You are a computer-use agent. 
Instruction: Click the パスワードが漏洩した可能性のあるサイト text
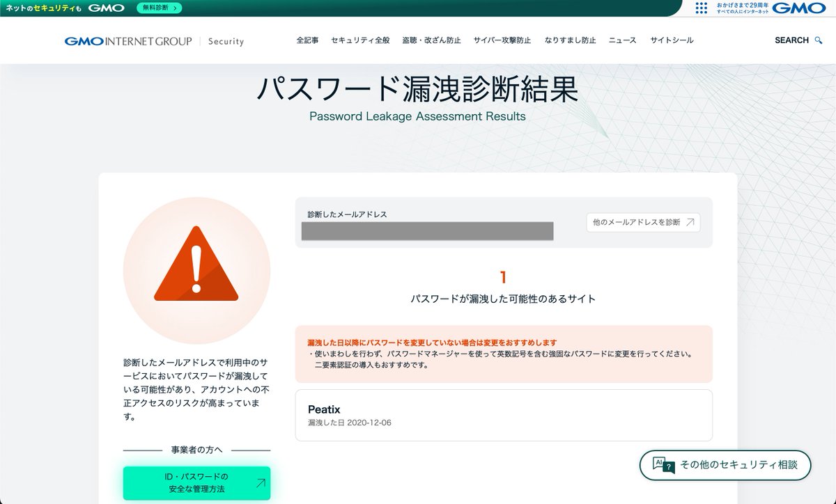[x=503, y=299]
